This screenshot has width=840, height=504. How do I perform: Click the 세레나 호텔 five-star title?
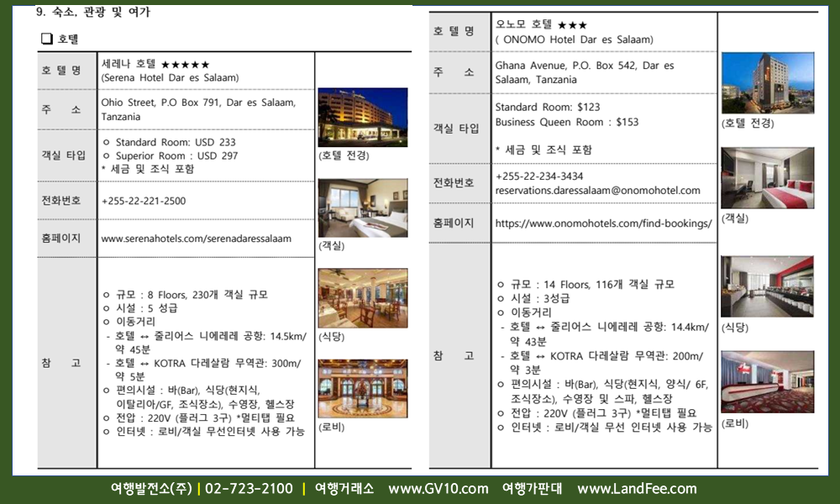coord(155,65)
